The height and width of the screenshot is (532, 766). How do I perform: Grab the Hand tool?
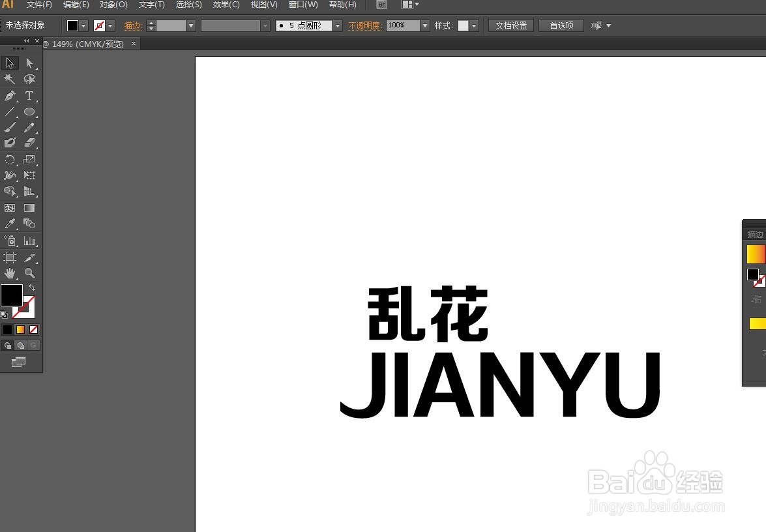coord(10,273)
